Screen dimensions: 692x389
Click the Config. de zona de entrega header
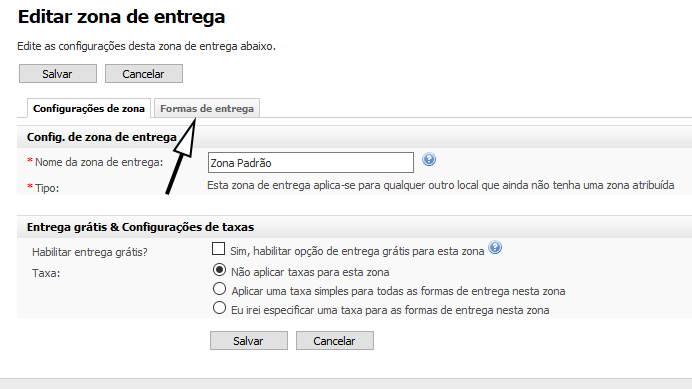102,137
